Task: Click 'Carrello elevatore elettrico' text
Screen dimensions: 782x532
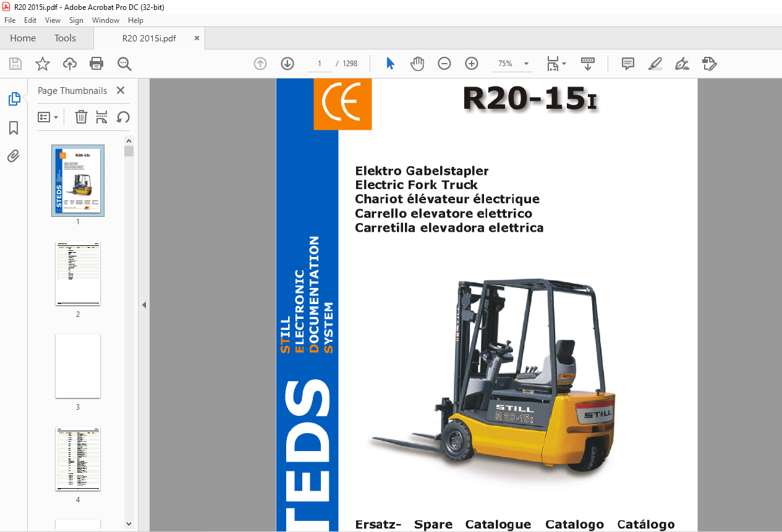Action: [x=443, y=213]
